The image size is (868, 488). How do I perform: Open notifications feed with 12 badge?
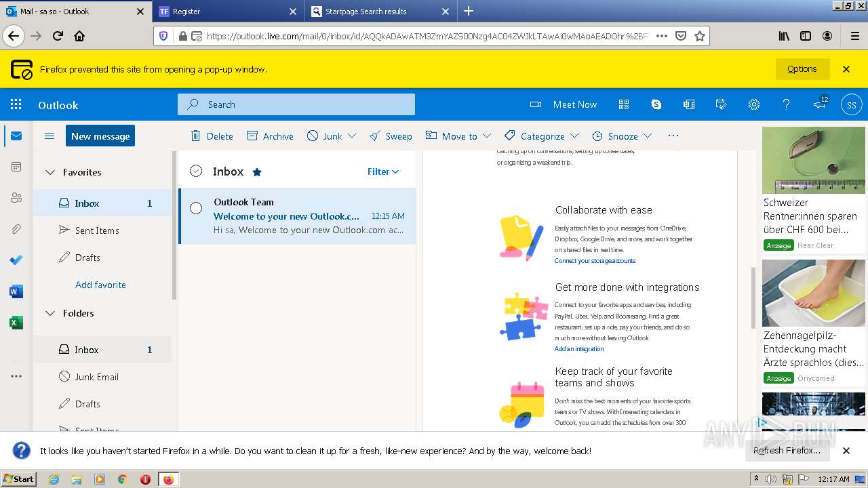point(819,104)
